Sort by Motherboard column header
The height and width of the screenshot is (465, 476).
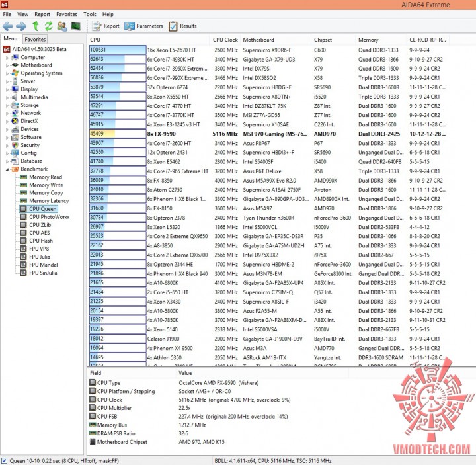click(276, 40)
